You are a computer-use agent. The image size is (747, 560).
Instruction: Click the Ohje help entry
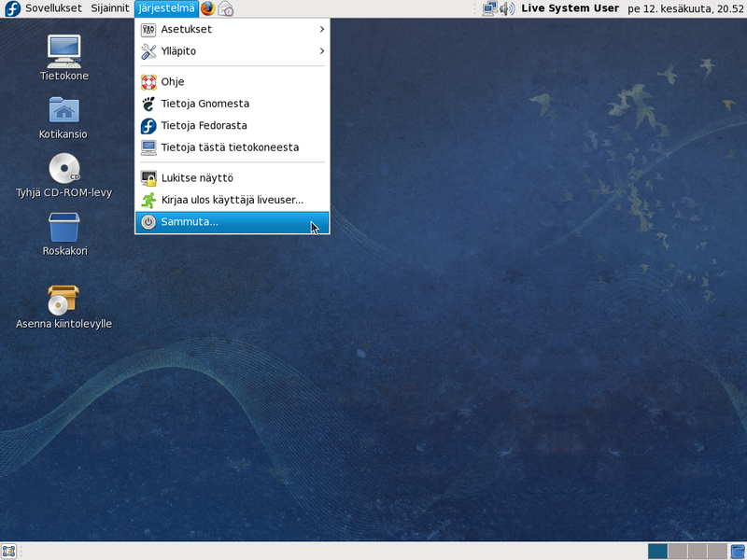(187, 82)
